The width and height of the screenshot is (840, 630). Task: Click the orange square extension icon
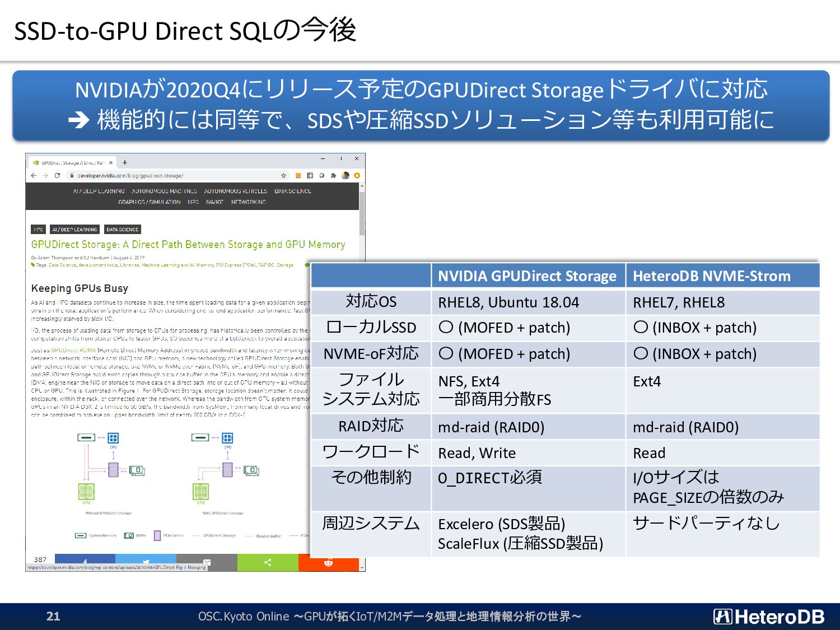click(x=298, y=175)
